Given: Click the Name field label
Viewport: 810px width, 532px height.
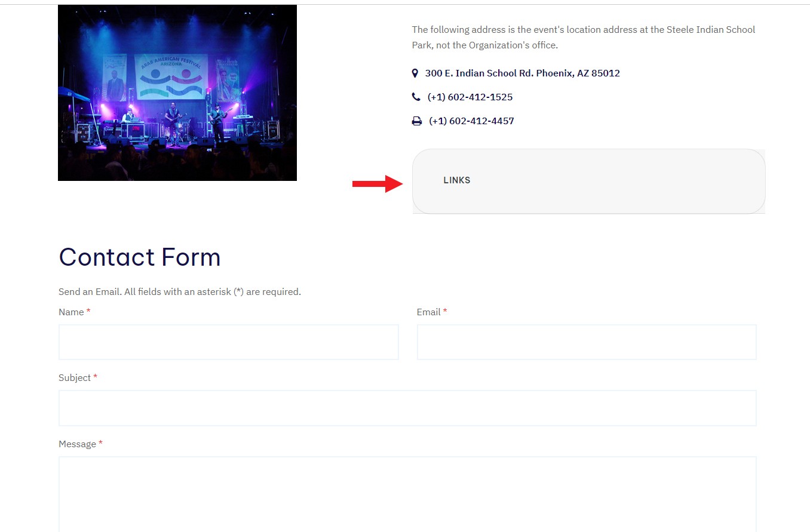Looking at the screenshot, I should [x=71, y=312].
